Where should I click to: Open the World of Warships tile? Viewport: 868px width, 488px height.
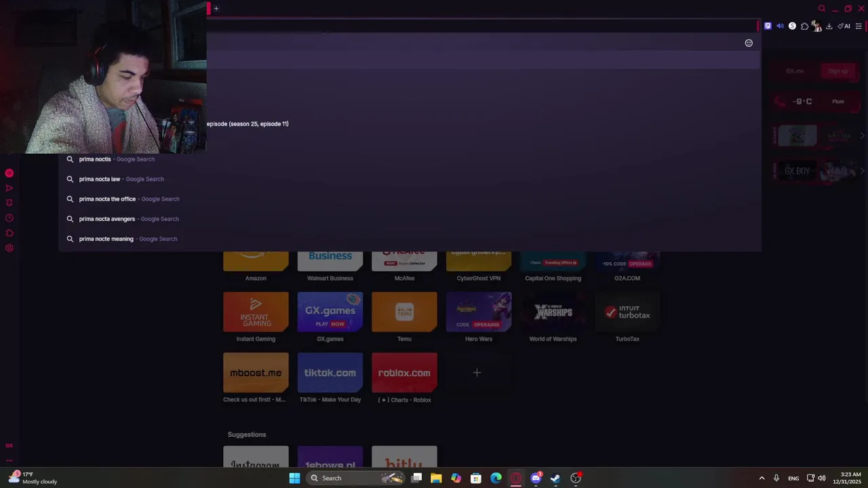(553, 312)
